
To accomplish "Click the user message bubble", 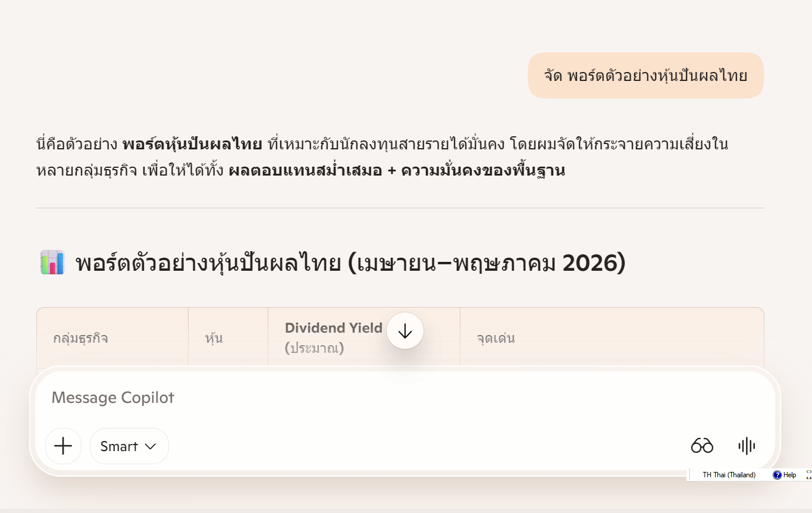I will point(645,76).
